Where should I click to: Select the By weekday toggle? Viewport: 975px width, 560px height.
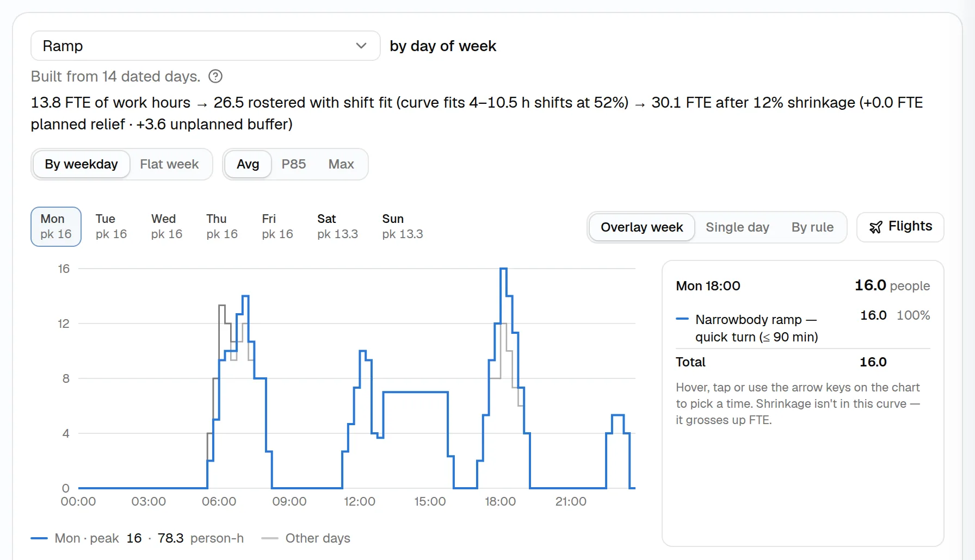[x=81, y=164]
